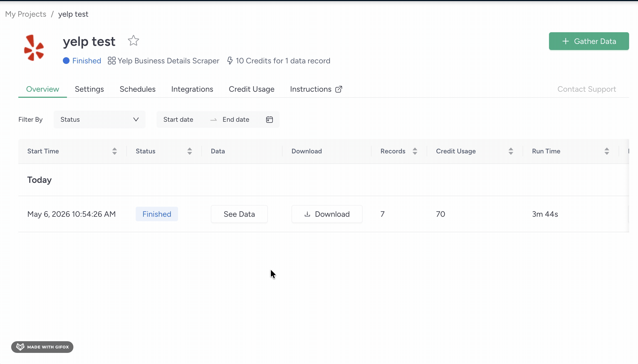This screenshot has height=364, width=638.
Task: Open the Integrations tab
Action: tap(192, 89)
